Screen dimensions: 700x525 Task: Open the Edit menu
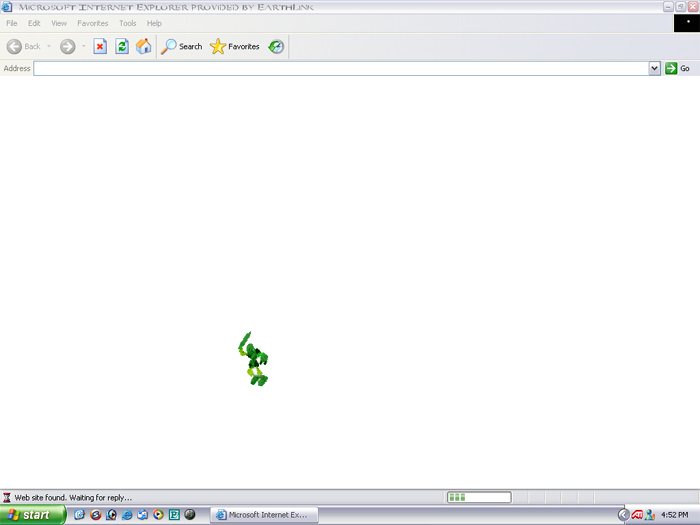[x=34, y=23]
